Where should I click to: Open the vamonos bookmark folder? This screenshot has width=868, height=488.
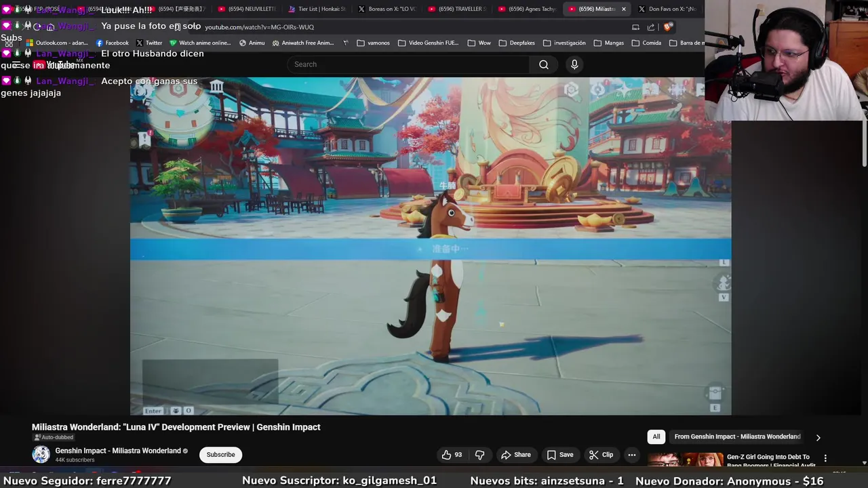point(374,43)
